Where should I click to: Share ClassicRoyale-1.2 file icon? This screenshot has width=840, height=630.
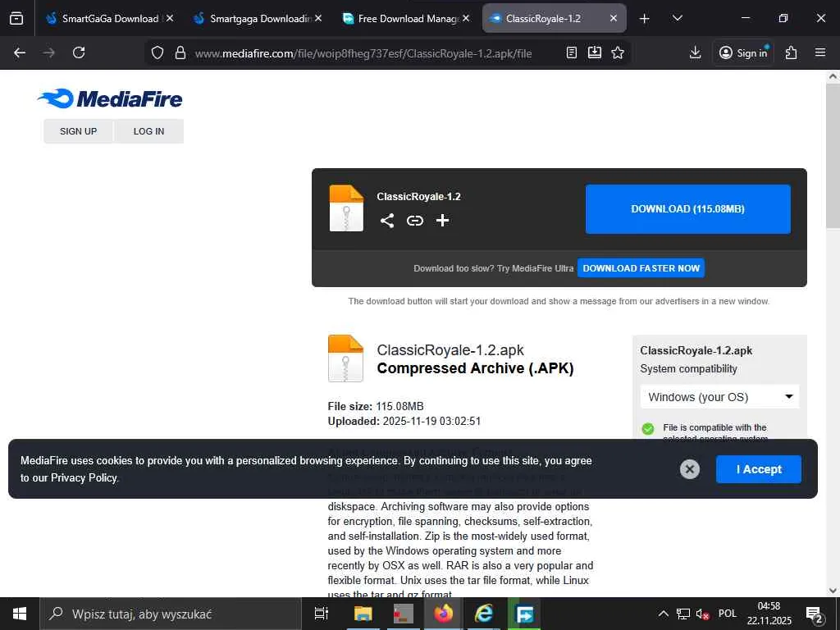[x=387, y=221]
